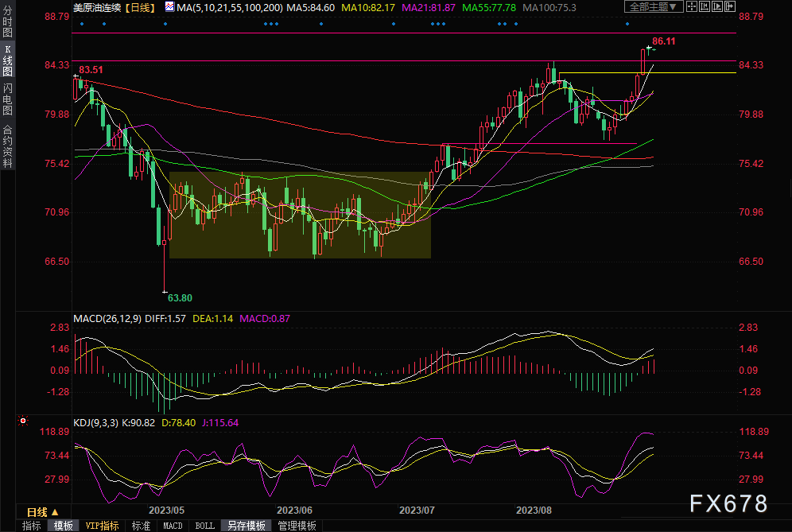The height and width of the screenshot is (532, 792).
Task: Toggle the MACD template button
Action: tap(173, 526)
